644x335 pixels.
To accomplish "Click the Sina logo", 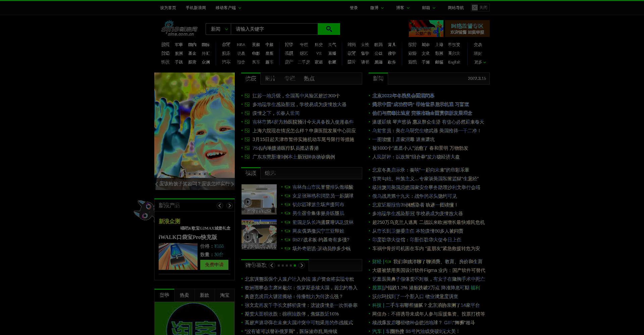I will click(179, 29).
